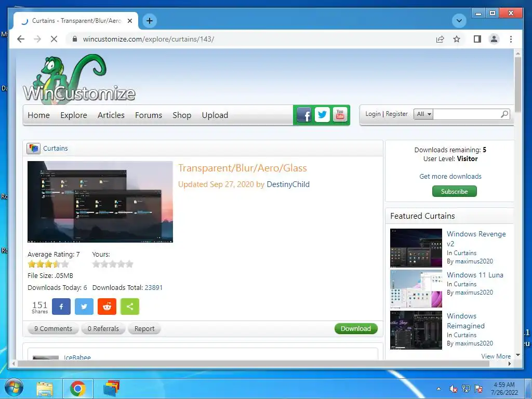Viewport: 532px width, 399px height.
Task: Share the skin on Twitter
Action: [x=84, y=307]
